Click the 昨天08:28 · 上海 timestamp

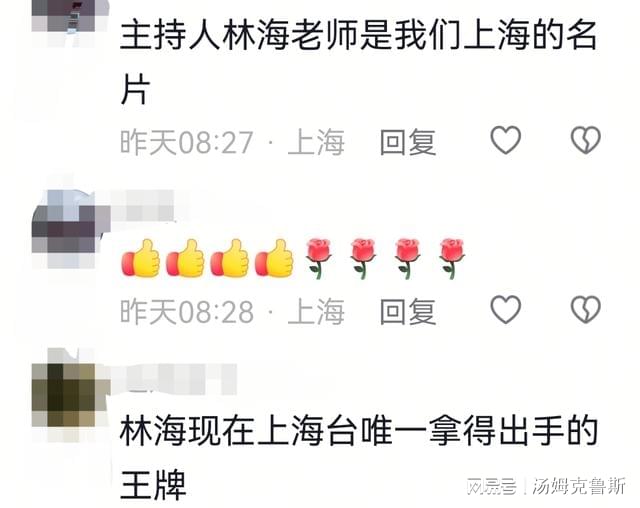point(232,312)
